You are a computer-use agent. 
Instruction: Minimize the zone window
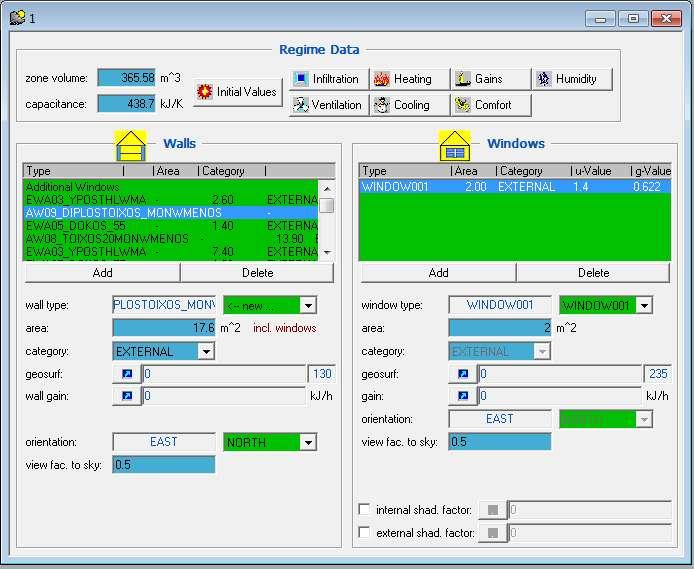[600, 19]
